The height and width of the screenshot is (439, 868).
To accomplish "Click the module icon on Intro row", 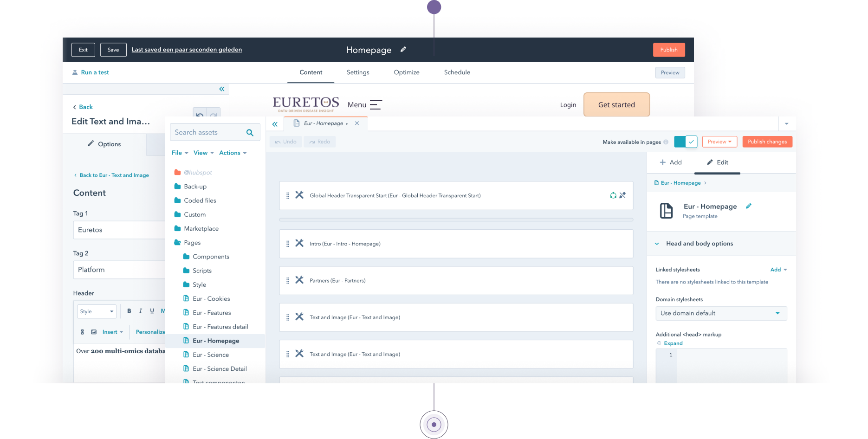I will click(299, 243).
